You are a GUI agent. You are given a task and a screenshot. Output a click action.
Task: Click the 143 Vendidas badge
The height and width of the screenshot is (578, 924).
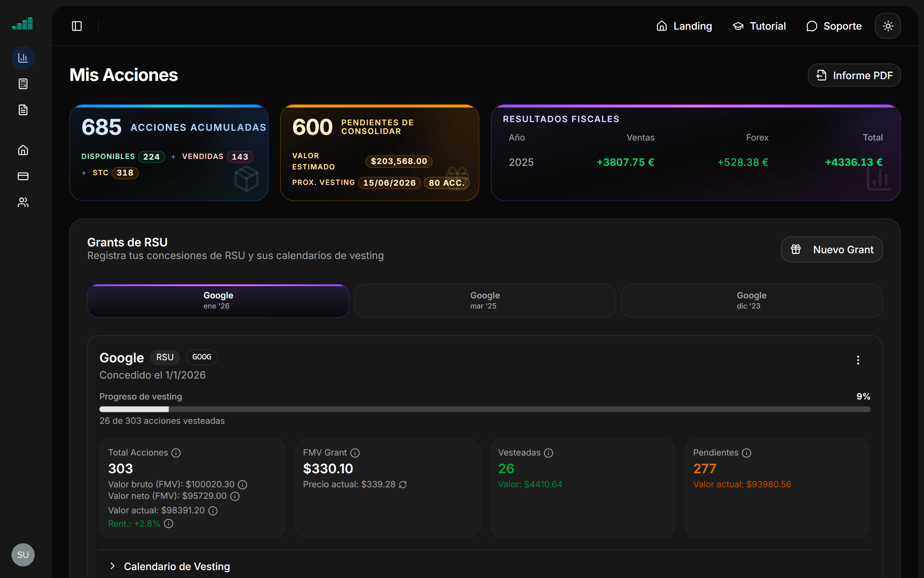click(240, 157)
